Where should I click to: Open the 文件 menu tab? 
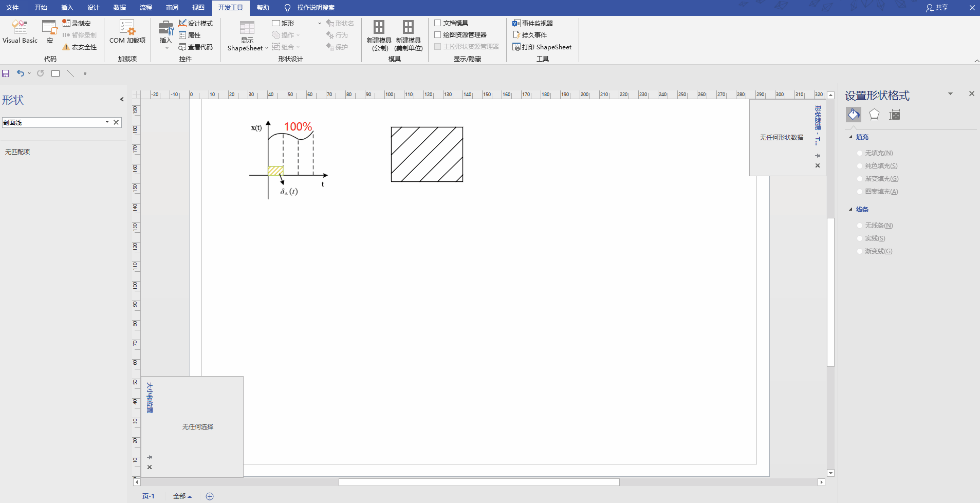tap(12, 8)
